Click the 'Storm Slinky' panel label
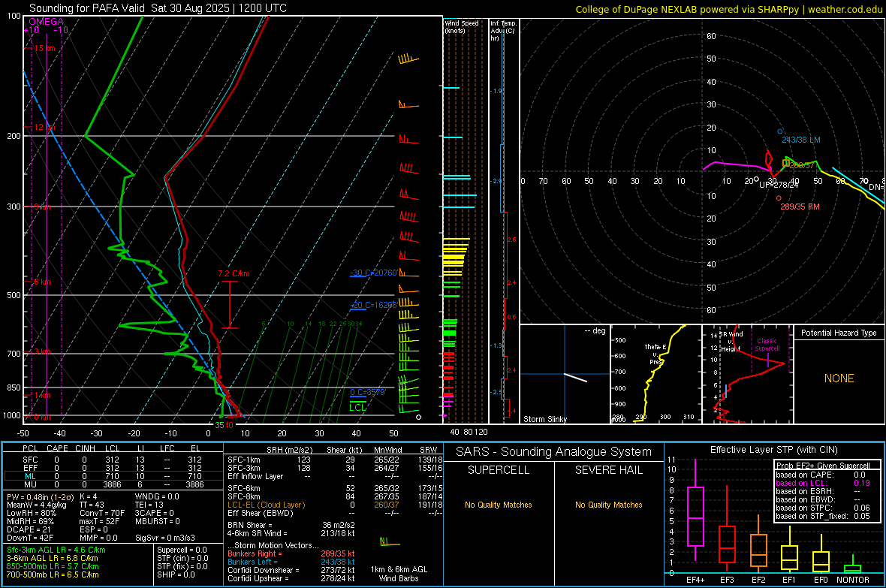886x588 pixels. pyautogui.click(x=544, y=419)
